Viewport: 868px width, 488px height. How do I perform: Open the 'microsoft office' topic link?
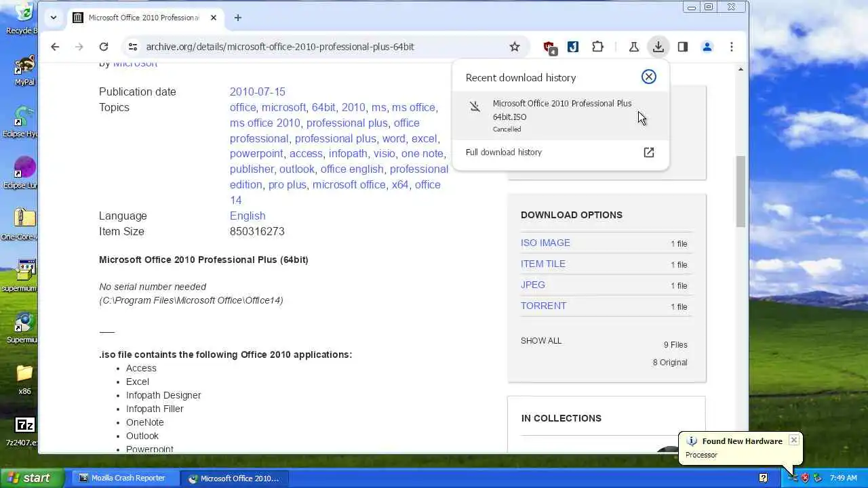349,184
